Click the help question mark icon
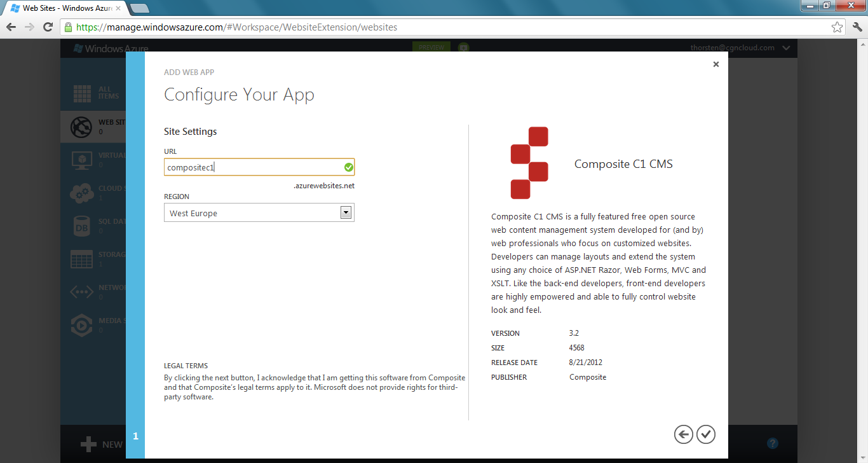868x463 pixels. click(x=773, y=444)
